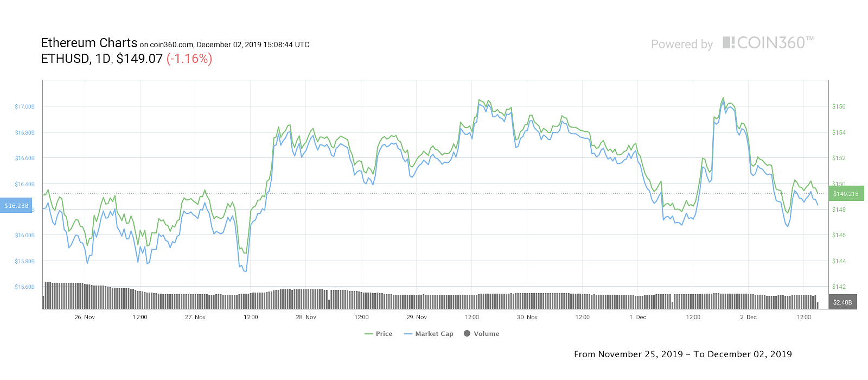
Task: Click the '27. Nov' date axis label
Action: [195, 317]
